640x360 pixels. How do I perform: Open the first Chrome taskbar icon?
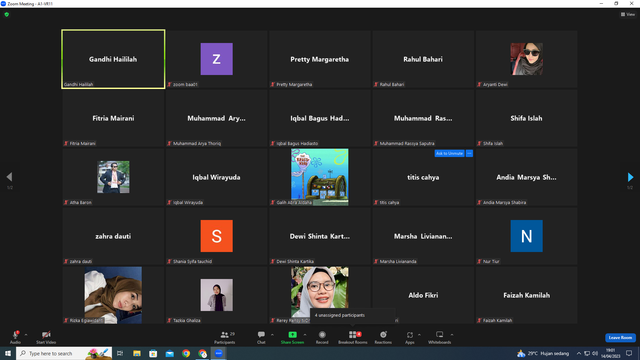pyautogui.click(x=186, y=353)
